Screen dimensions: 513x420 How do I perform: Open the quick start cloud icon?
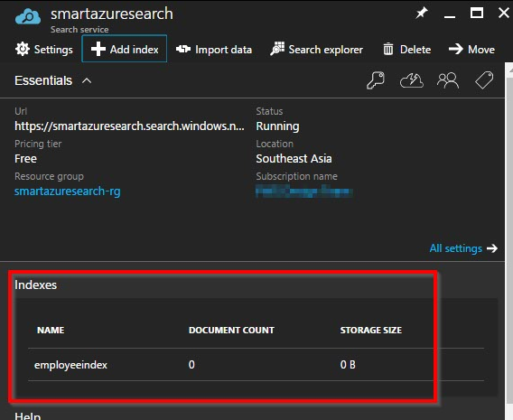[x=412, y=80]
